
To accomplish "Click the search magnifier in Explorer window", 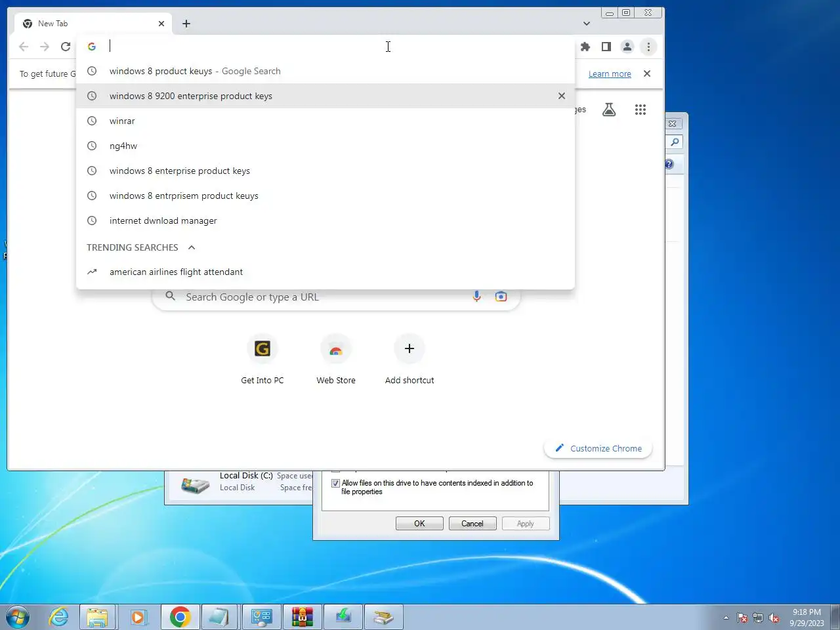I will pyautogui.click(x=675, y=142).
